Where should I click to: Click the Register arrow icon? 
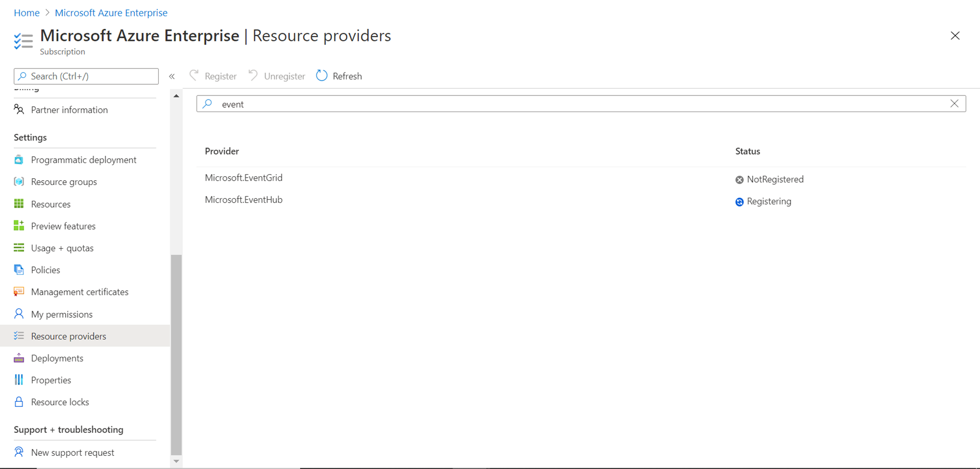(x=194, y=75)
